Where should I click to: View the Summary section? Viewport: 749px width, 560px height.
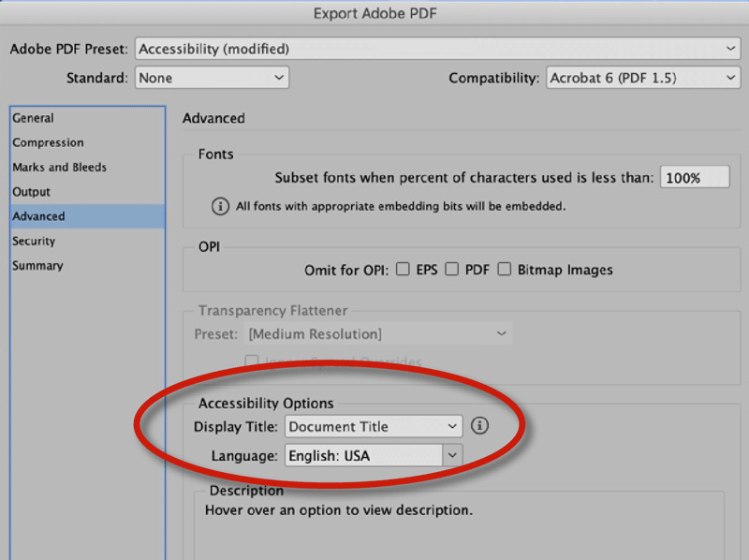[37, 266]
